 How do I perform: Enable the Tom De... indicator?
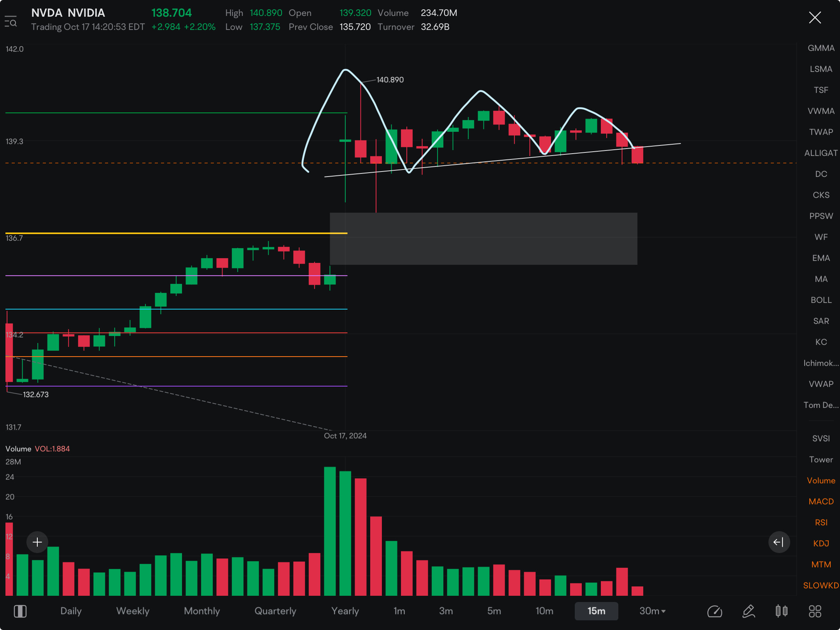(x=821, y=405)
